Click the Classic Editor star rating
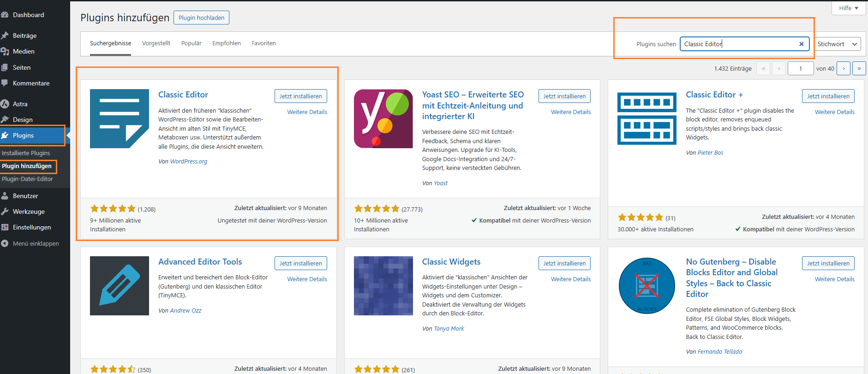The height and width of the screenshot is (374, 868). (x=113, y=209)
